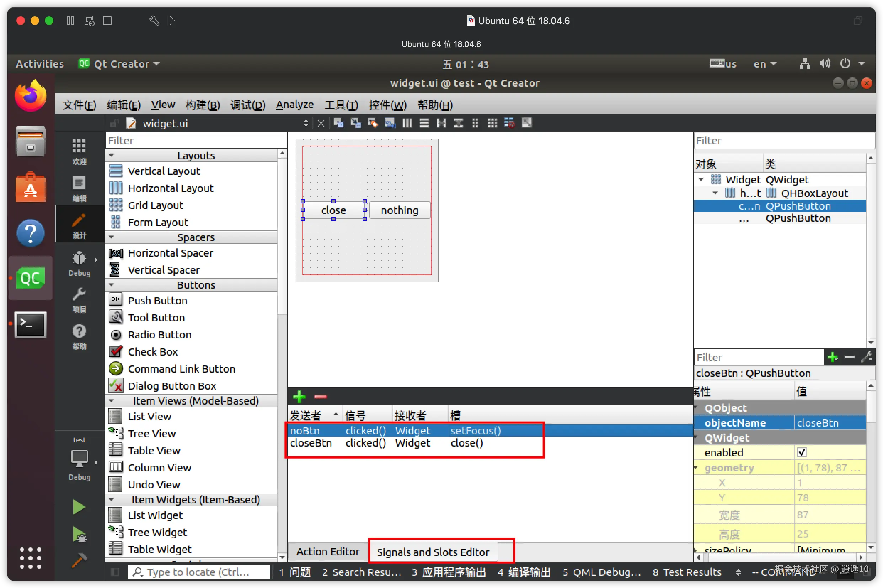Viewport: 883px width, 588px height.
Task: Click green plus to add signal connection
Action: click(299, 397)
